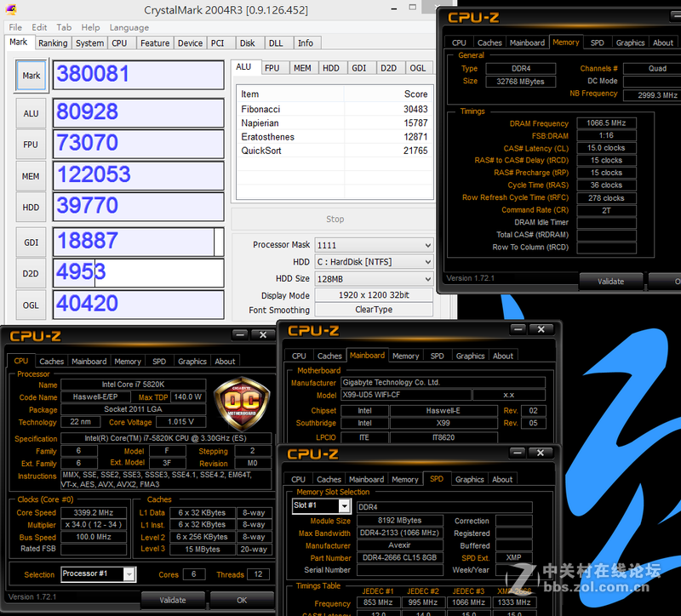Change the Display Mode setting
This screenshot has height=616, width=681.
(x=373, y=295)
